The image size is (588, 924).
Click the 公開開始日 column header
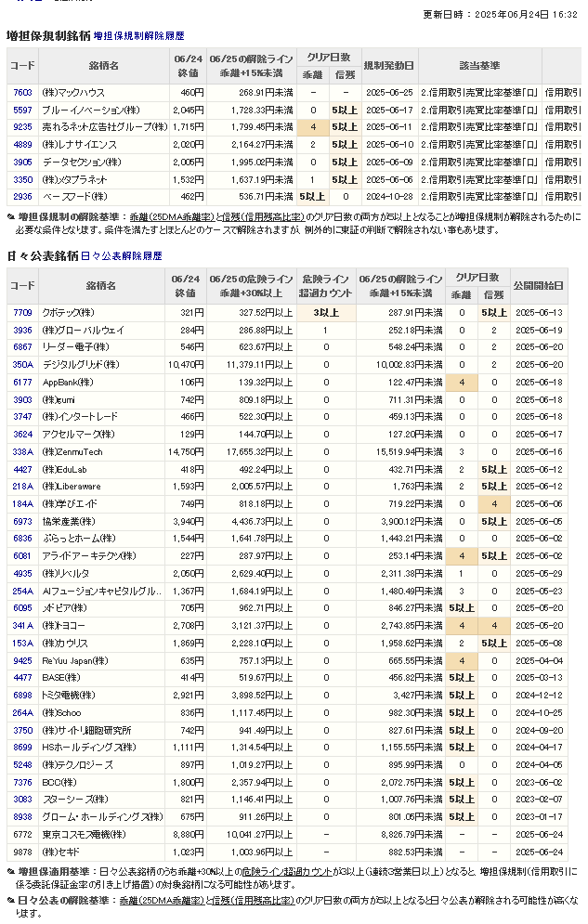[x=539, y=285]
